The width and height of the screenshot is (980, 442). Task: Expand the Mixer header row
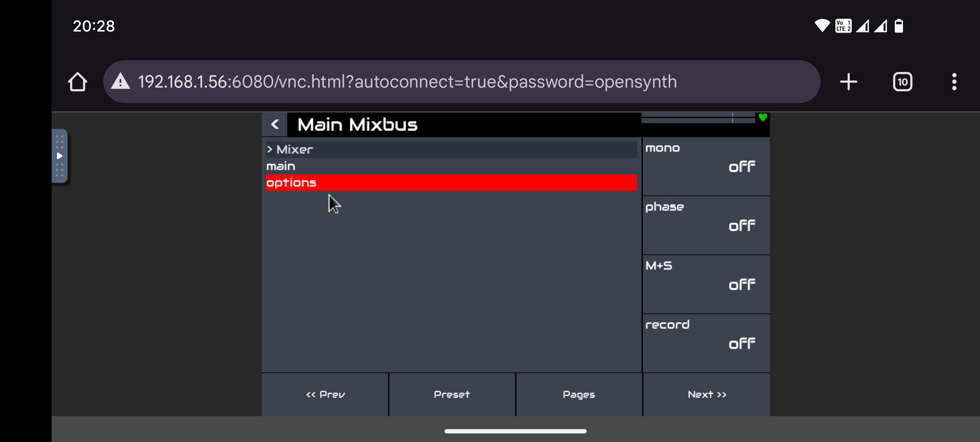click(451, 149)
